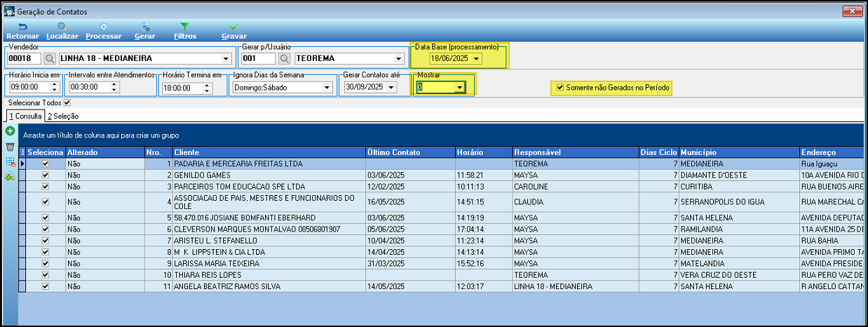Click the trash delete icon in sidebar
868x327 pixels.
click(10, 147)
